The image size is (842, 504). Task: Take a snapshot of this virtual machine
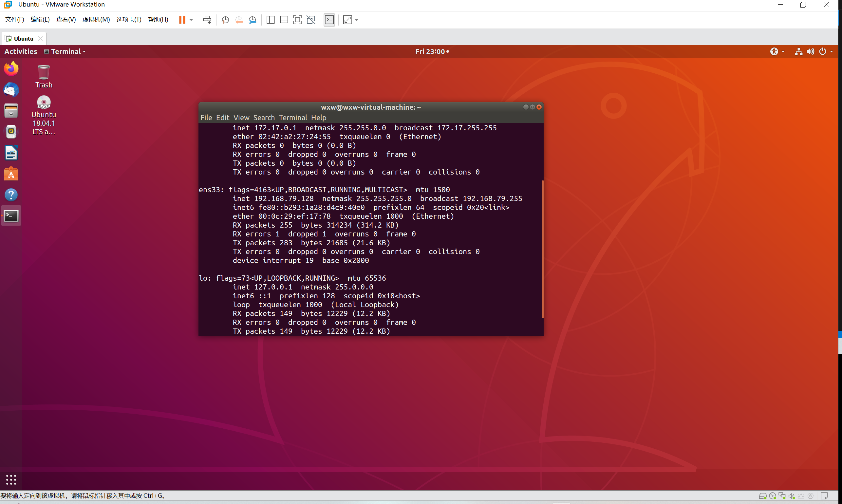coord(225,20)
